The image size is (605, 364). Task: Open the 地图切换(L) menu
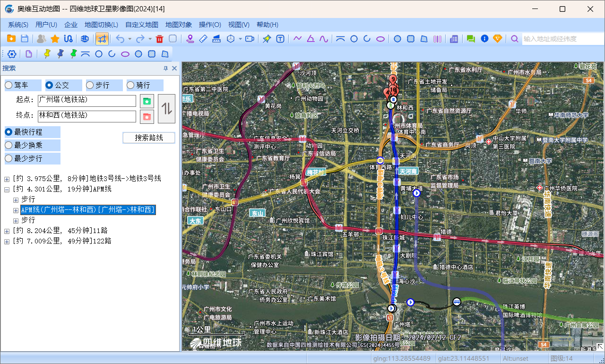click(101, 25)
